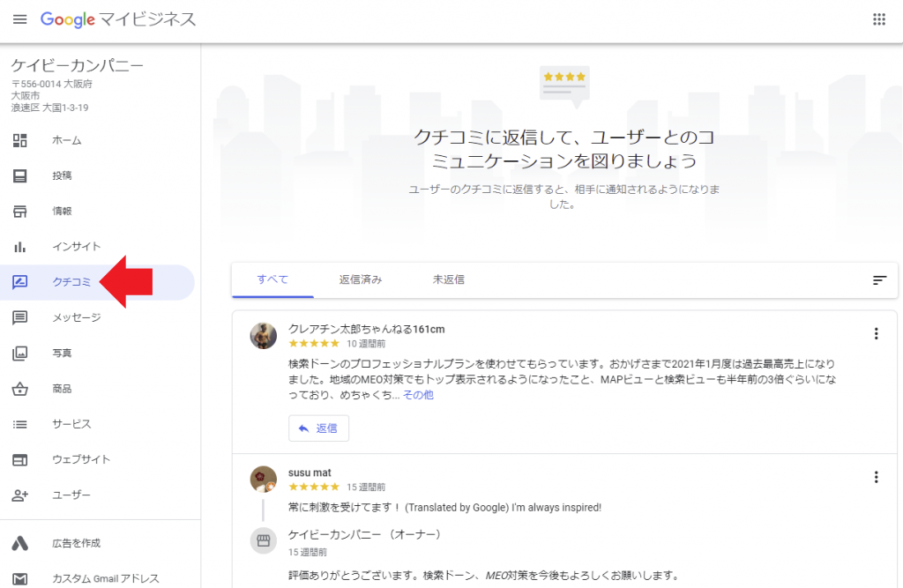Click the 情報 storefront icon

(x=20, y=212)
